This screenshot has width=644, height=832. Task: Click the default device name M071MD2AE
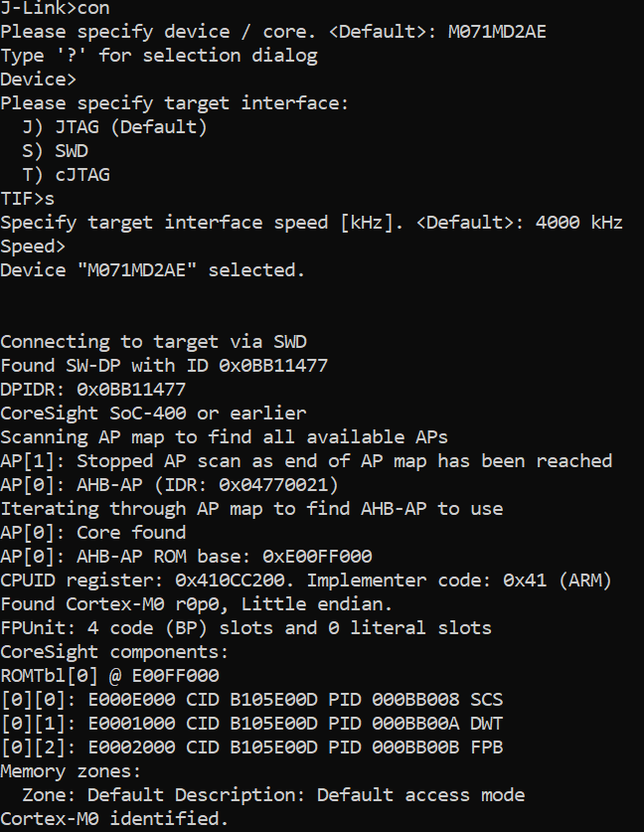[x=497, y=32]
